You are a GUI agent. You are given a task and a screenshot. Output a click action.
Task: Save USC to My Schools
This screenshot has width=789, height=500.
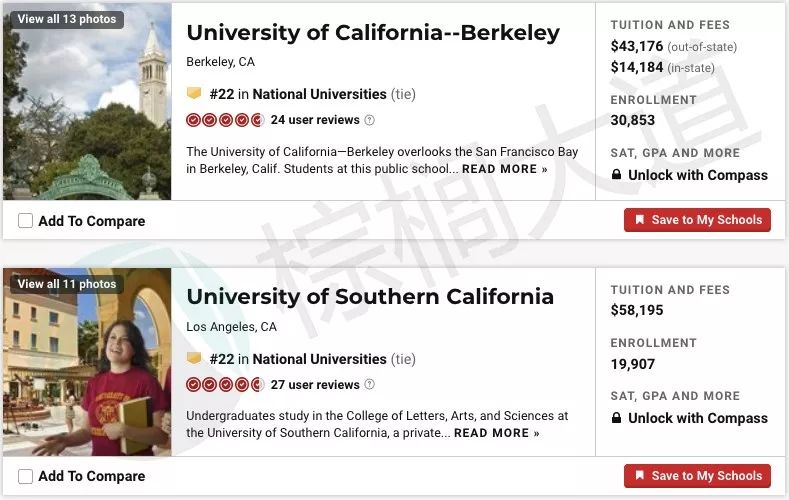pyautogui.click(x=697, y=476)
